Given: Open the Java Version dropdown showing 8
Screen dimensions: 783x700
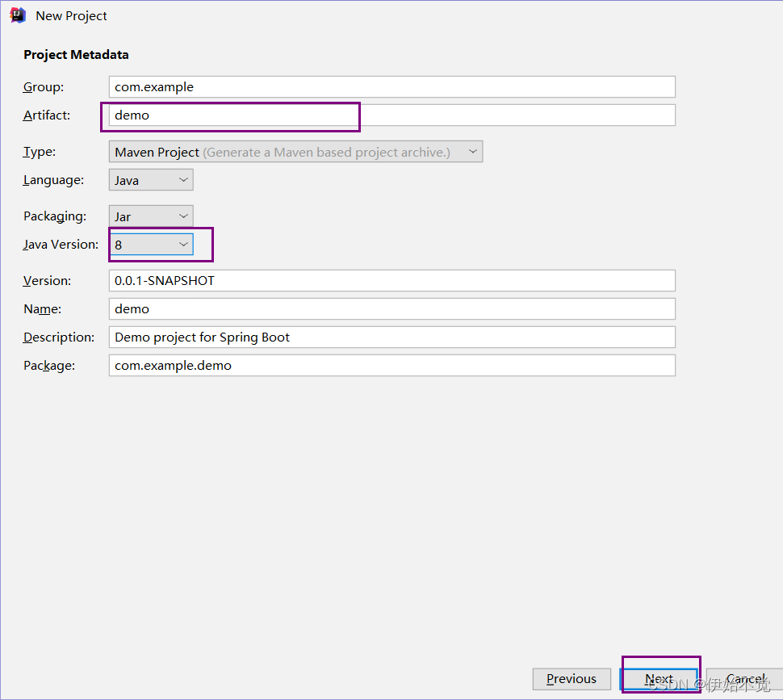Looking at the screenshot, I should point(151,245).
